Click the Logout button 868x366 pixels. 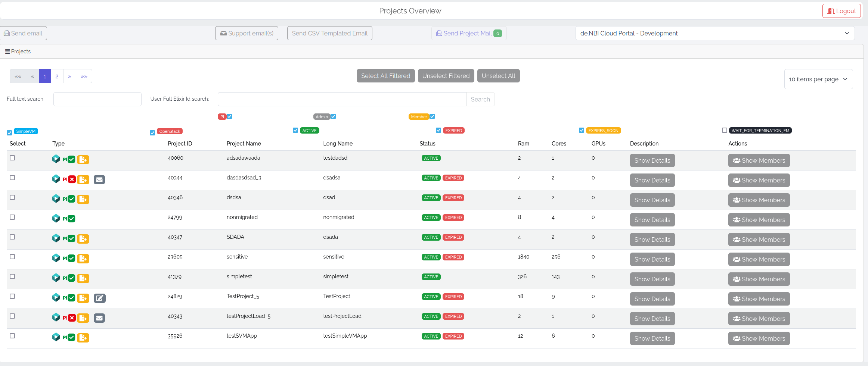[841, 11]
